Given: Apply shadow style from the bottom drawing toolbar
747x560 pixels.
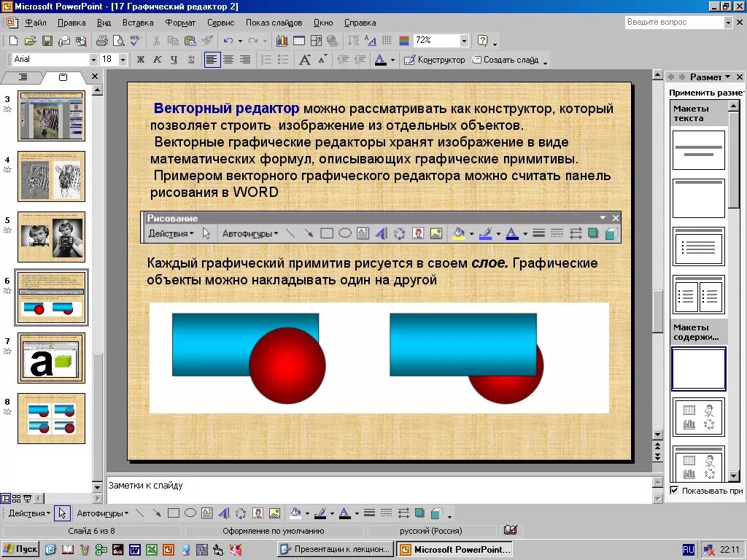Looking at the screenshot, I should (x=419, y=513).
